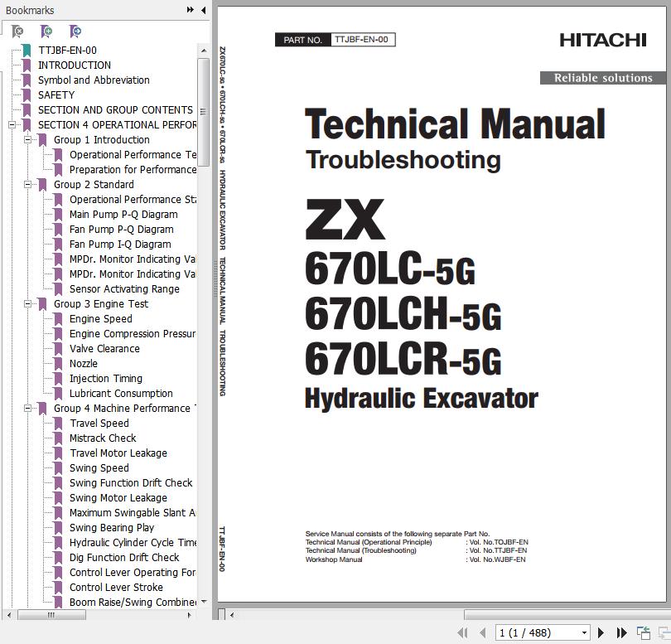Open the Mistrack Check bookmark
The height and width of the screenshot is (644, 671).
[x=103, y=438]
